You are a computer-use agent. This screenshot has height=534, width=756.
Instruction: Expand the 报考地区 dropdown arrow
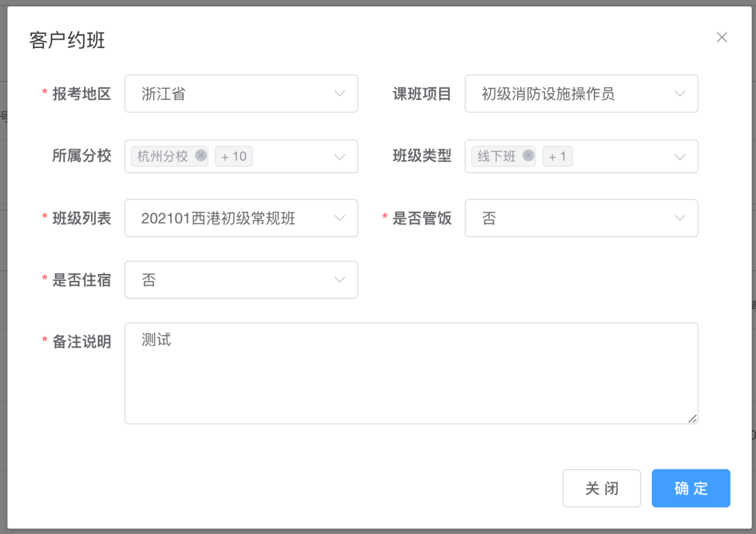(340, 94)
